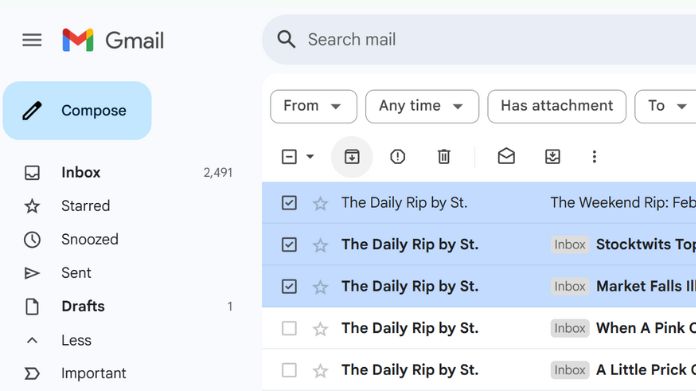Image resolution: width=696 pixels, height=391 pixels.
Task: Archive the selected emails
Action: pyautogui.click(x=352, y=157)
